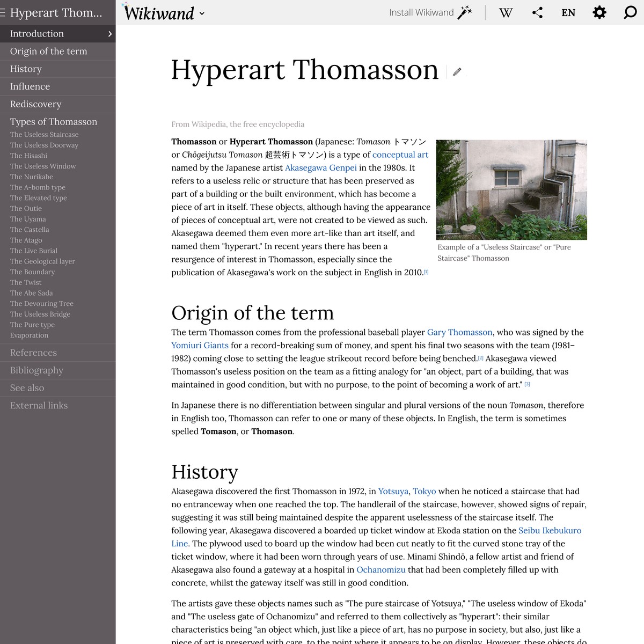Viewport: 644px width, 644px height.
Task: Open the Gary Thomasson link
Action: point(459,332)
